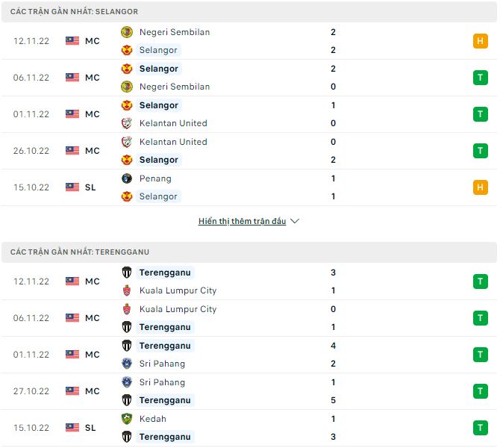Click the orange H badge for Penang match

tap(481, 187)
